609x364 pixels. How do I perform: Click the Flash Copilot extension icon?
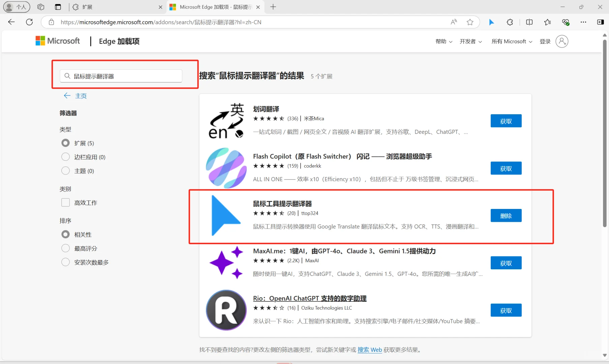tap(226, 168)
